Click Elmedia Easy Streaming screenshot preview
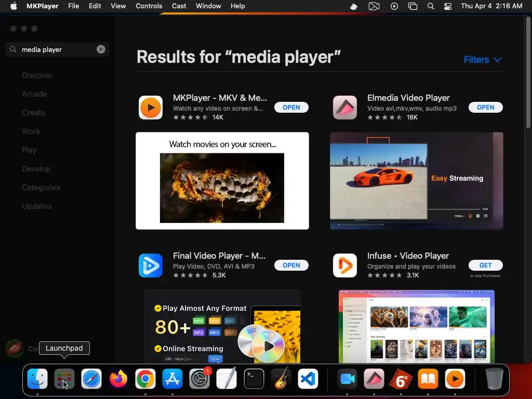 [417, 181]
